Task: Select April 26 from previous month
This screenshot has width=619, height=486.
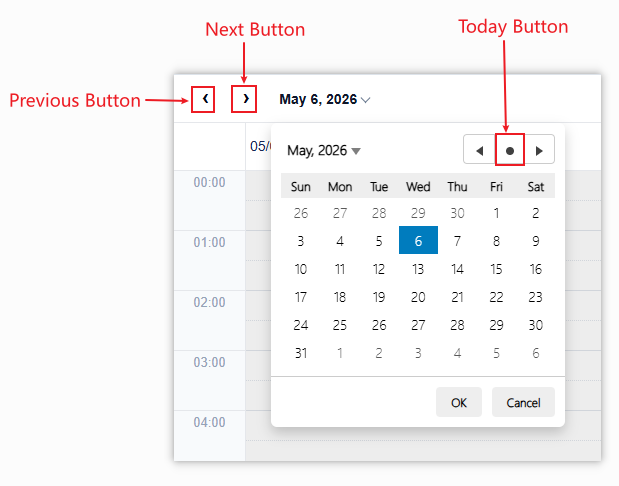Action: coord(301,213)
